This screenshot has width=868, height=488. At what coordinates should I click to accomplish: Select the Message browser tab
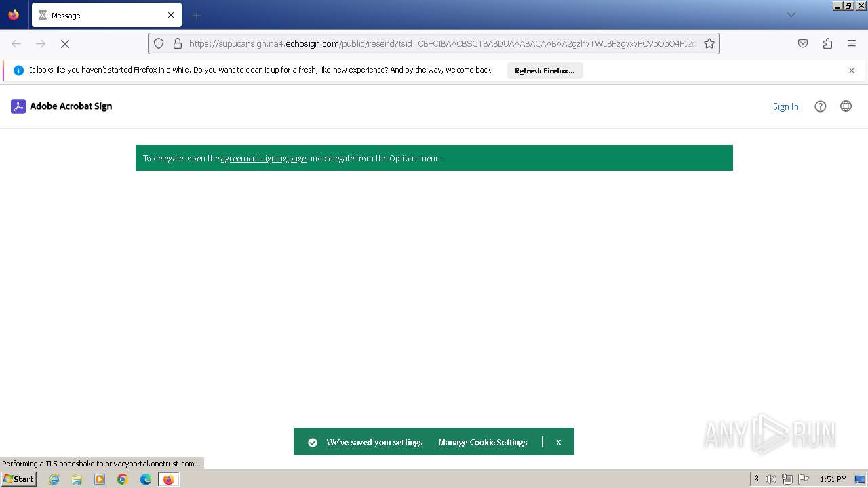point(106,15)
